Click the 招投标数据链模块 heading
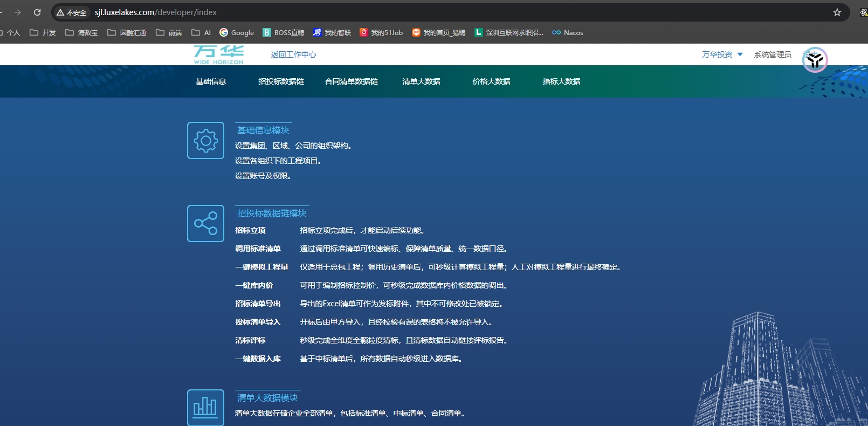 tap(272, 213)
